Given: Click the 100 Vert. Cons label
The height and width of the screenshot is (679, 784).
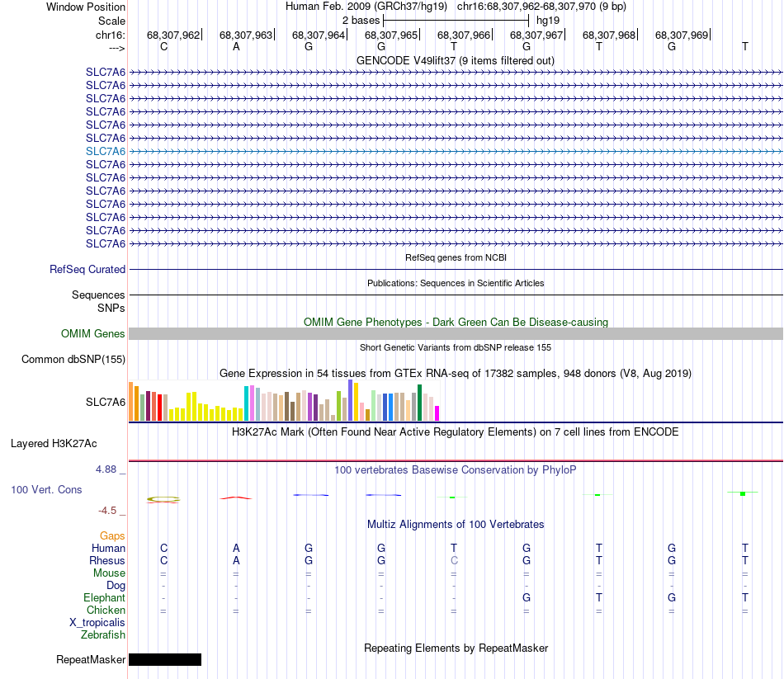Looking at the screenshot, I should pyautogui.click(x=46, y=489).
